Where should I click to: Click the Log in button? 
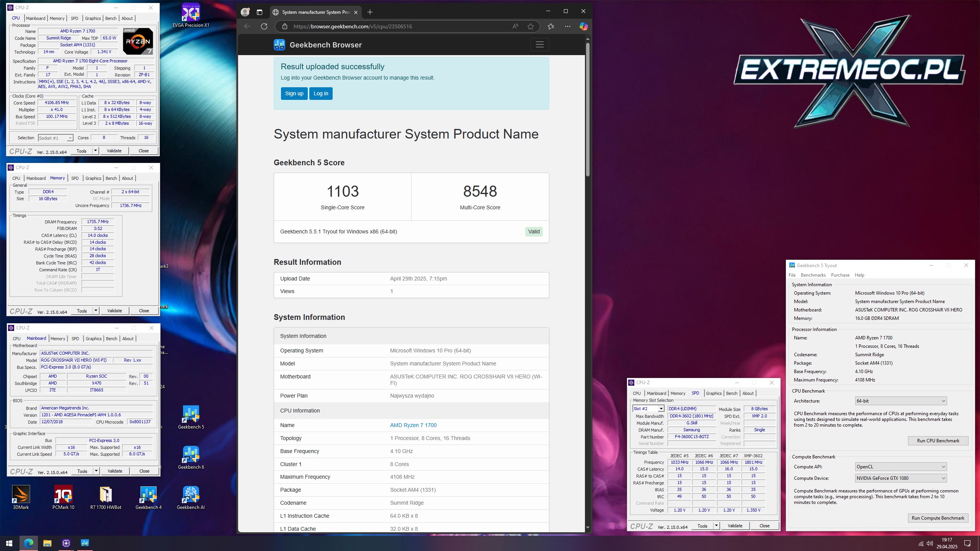[x=321, y=93]
